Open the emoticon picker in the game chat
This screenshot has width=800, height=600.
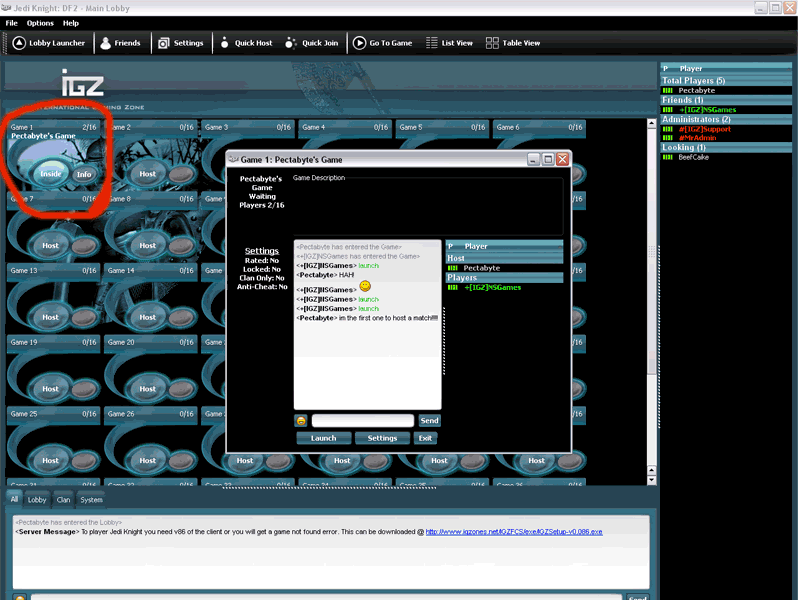coord(301,420)
